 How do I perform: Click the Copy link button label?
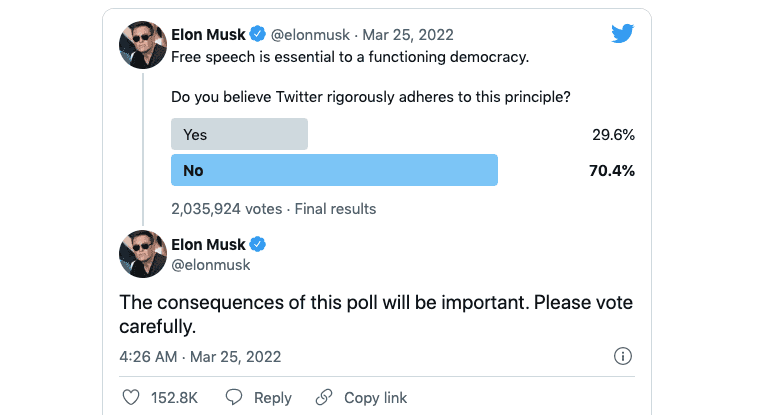click(375, 398)
